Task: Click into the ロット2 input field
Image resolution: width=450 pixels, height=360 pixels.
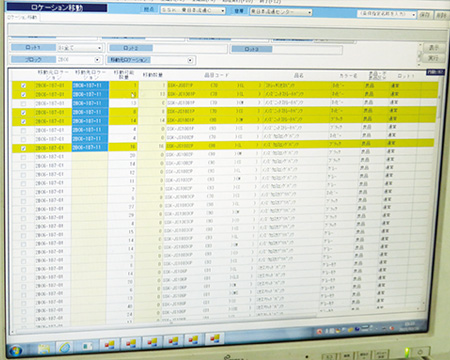Action: (x=190, y=48)
